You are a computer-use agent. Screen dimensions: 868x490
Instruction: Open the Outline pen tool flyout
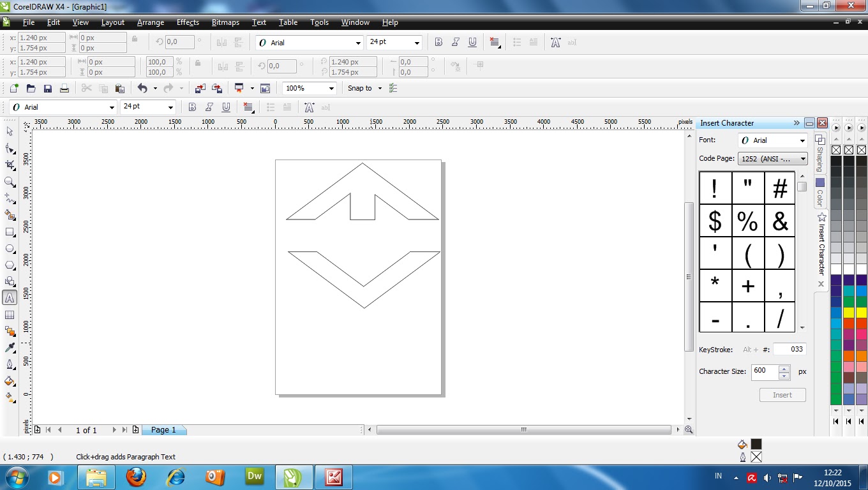(x=10, y=364)
